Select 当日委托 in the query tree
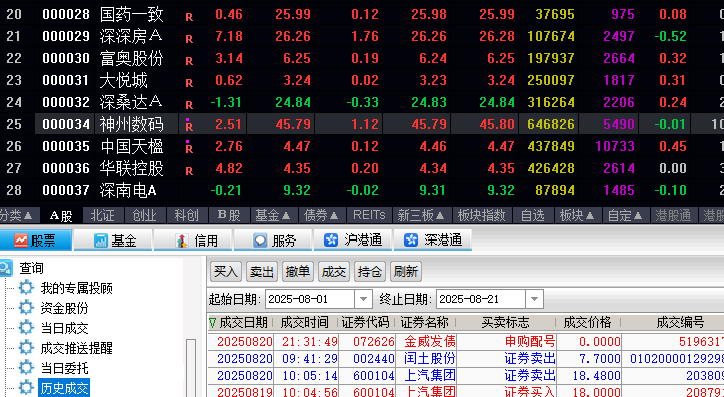Viewport: 724px width, 397px height. (x=64, y=368)
